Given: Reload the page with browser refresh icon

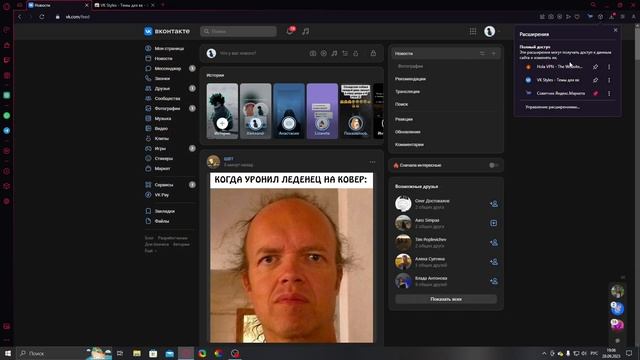Looking at the screenshot, I should coord(42,17).
